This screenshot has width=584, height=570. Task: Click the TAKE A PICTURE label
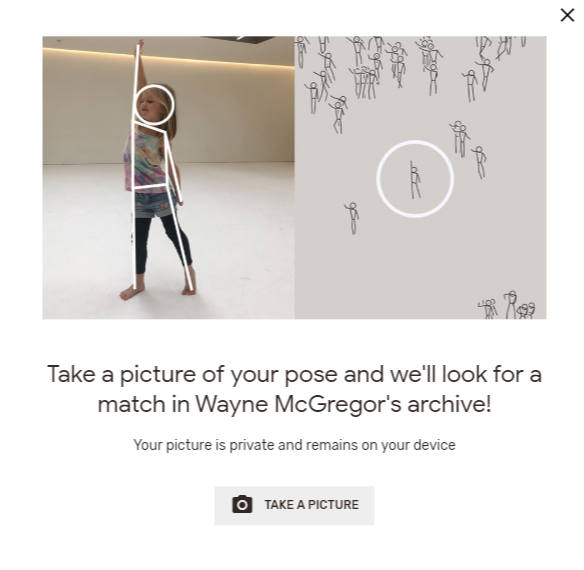pos(311,505)
